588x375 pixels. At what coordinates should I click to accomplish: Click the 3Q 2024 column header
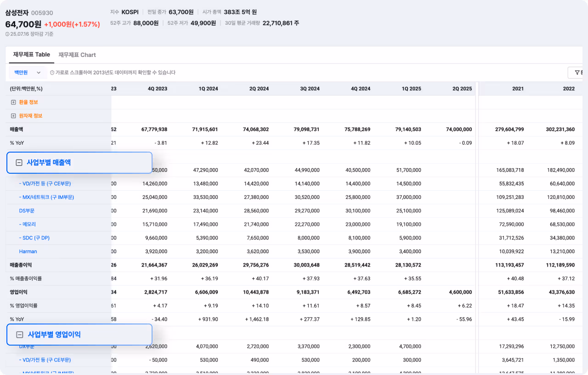tap(310, 89)
